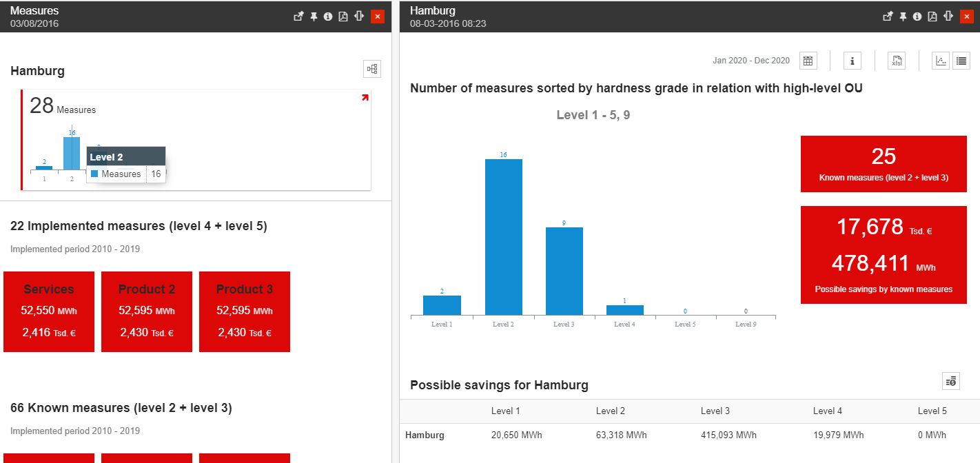This screenshot has height=463, width=980.
Task: Switch to list view in Hamburg panel
Action: pyautogui.click(x=961, y=61)
